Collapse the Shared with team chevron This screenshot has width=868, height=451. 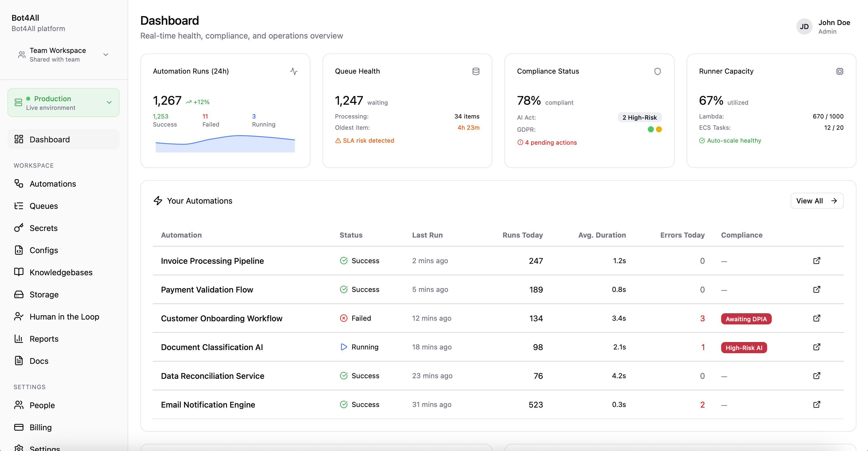[x=105, y=54]
